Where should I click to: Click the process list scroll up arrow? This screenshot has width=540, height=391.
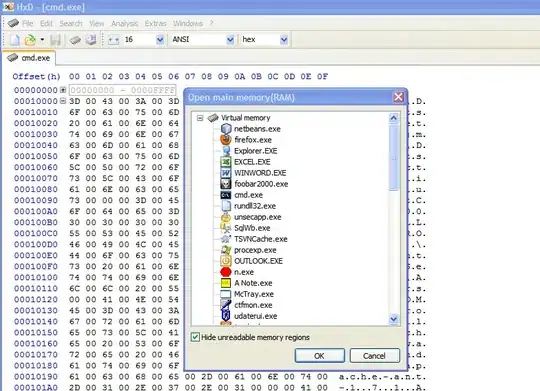pos(393,119)
